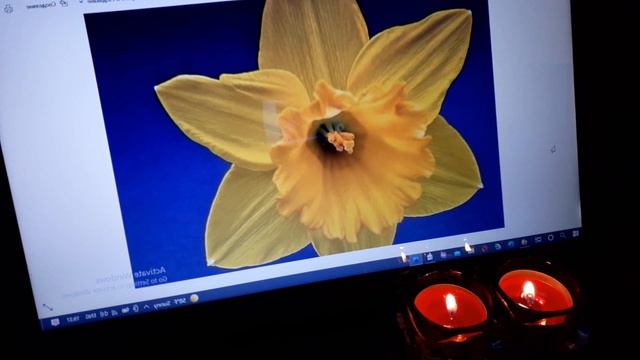The height and width of the screenshot is (360, 640).
Task: Open the Windows Start menu
Action: tap(576, 234)
